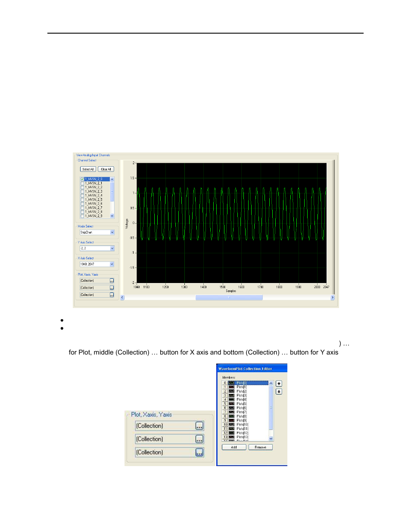Click Y axis ellipsis button in main window
Viewport: 411px width, 532px height.
(x=112, y=295)
